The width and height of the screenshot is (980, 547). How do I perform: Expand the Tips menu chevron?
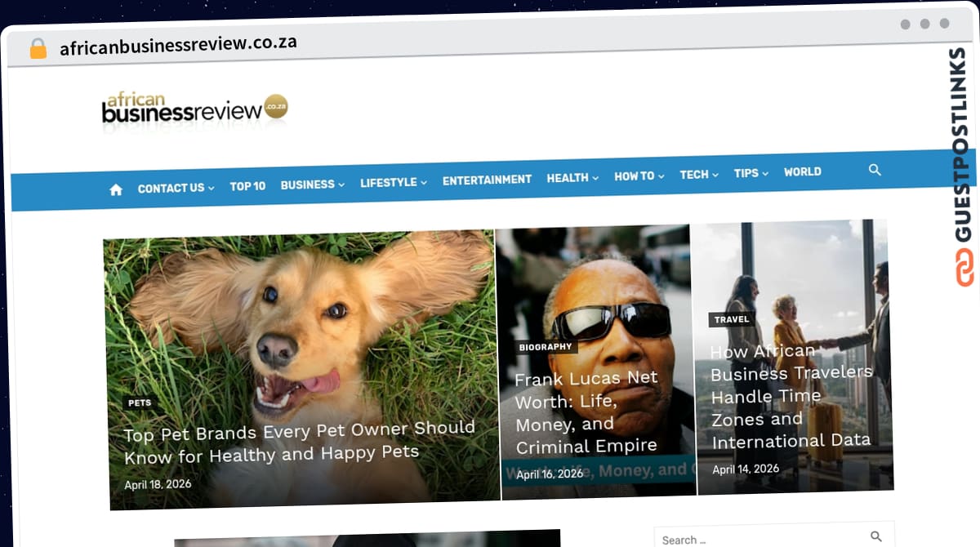coord(765,173)
